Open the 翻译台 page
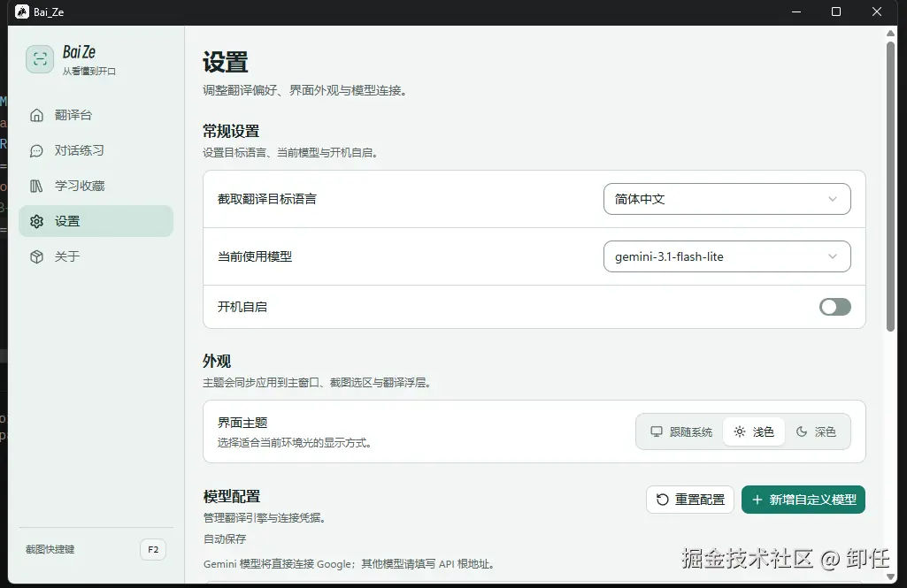 tap(96, 115)
